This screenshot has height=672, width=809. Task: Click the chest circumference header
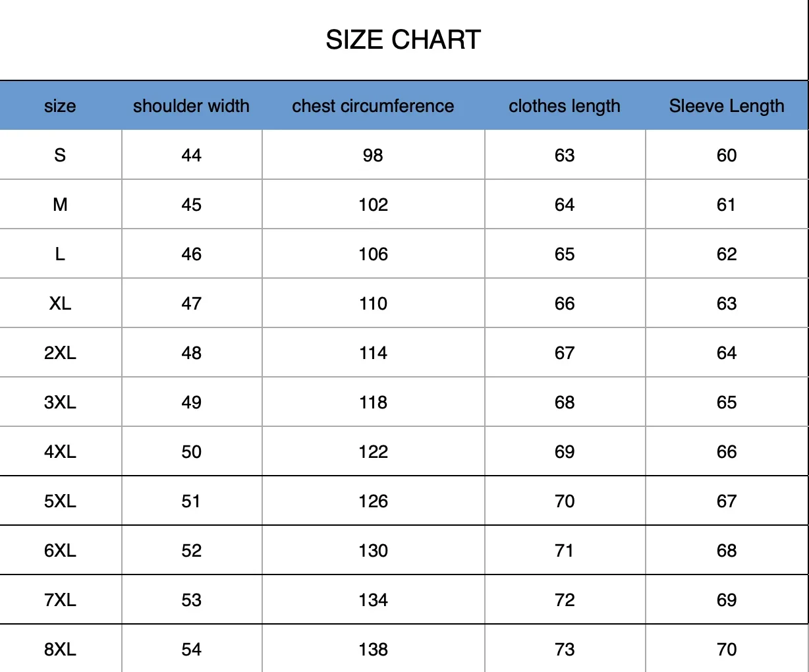click(373, 106)
